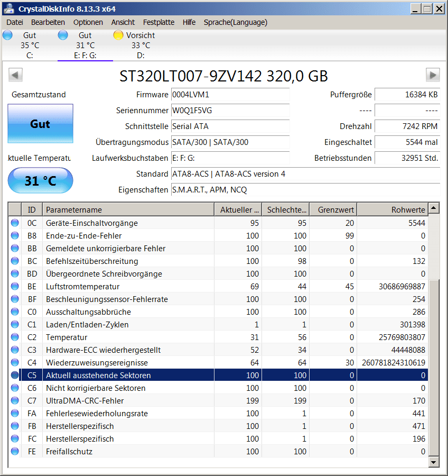Open the Bearbeiten menu
448x476 pixels.
point(48,22)
